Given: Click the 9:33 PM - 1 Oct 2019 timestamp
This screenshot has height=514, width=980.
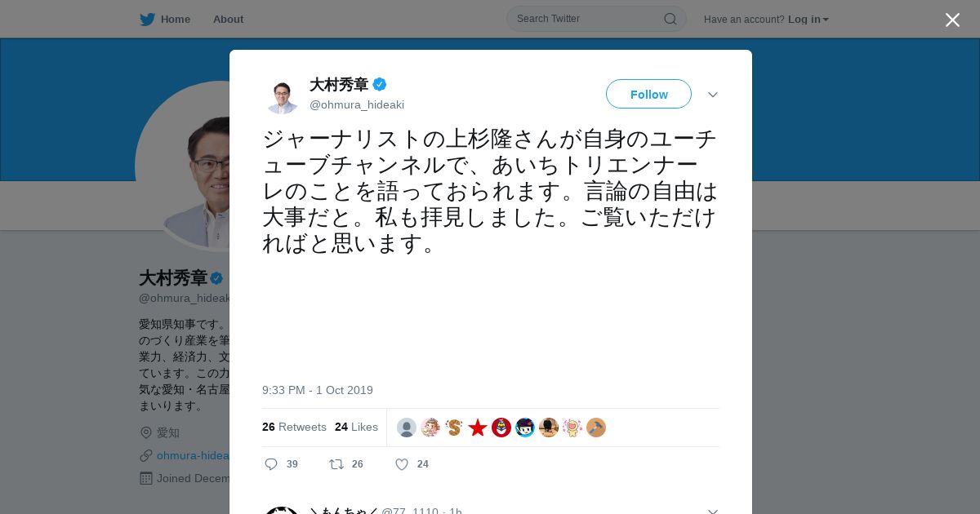Looking at the screenshot, I should tap(318, 390).
